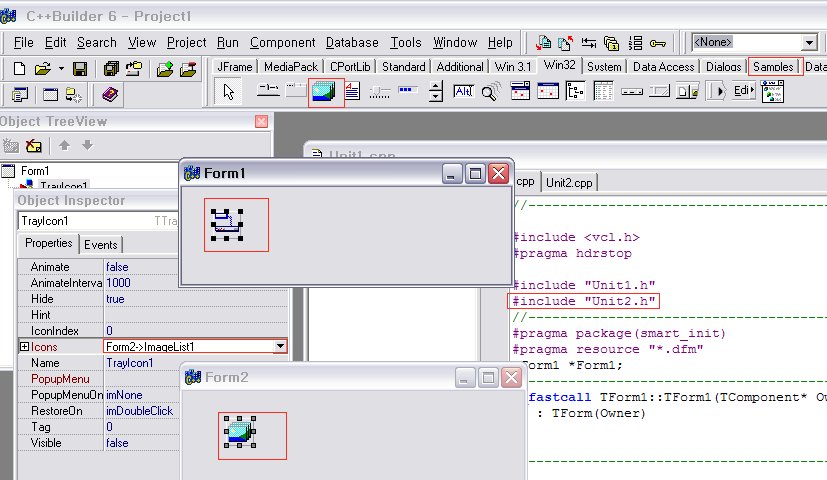Click the Save file toolbar icon
Screen dimensions: 827x480
[80, 69]
